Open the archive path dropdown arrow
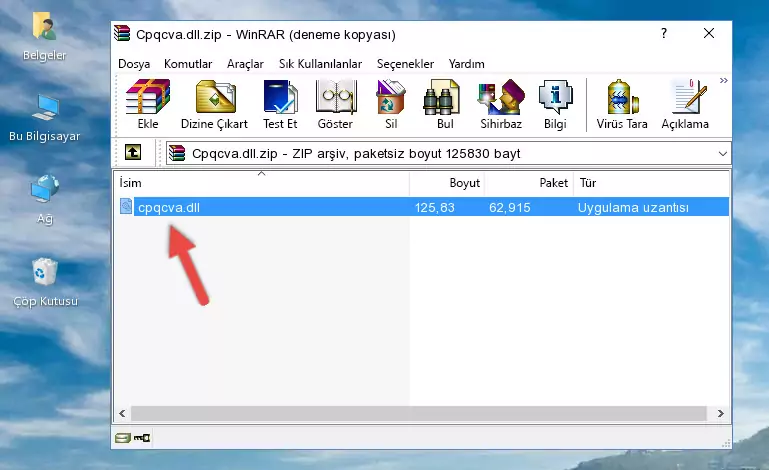The width and height of the screenshot is (769, 470). pyautogui.click(x=722, y=154)
